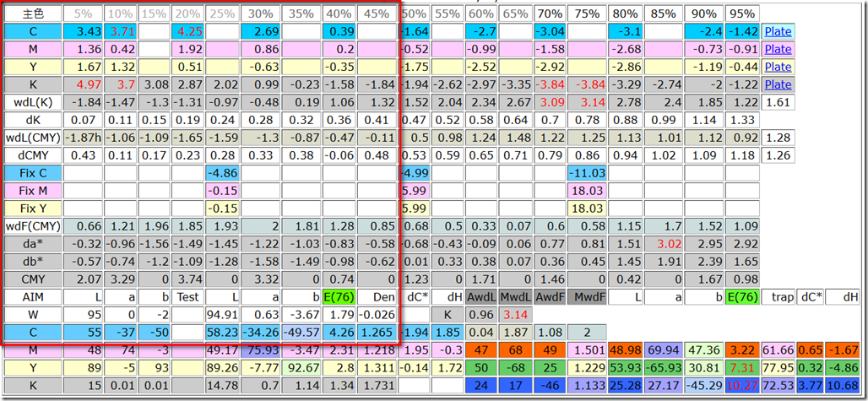Open the Plate link in the Y row
This screenshot has height=401, width=868.
[778, 67]
